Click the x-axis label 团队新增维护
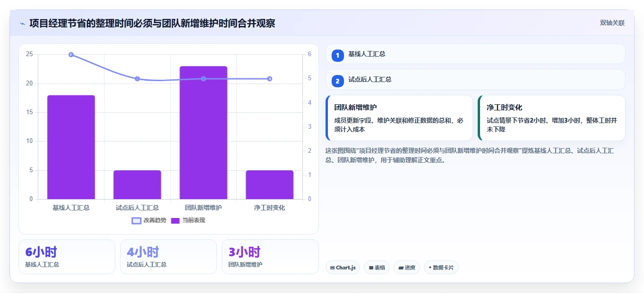This screenshot has width=644, height=293. click(x=203, y=208)
